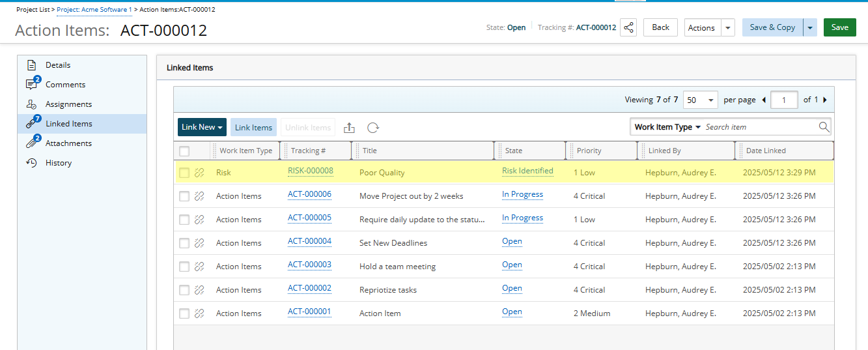
Task: Check the RISK-000008 row checkbox
Action: click(x=184, y=173)
